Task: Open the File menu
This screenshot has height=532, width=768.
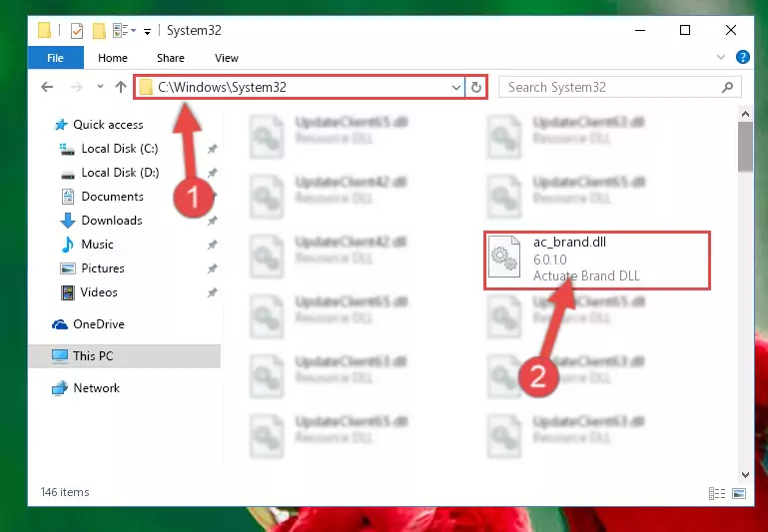Action: click(55, 58)
